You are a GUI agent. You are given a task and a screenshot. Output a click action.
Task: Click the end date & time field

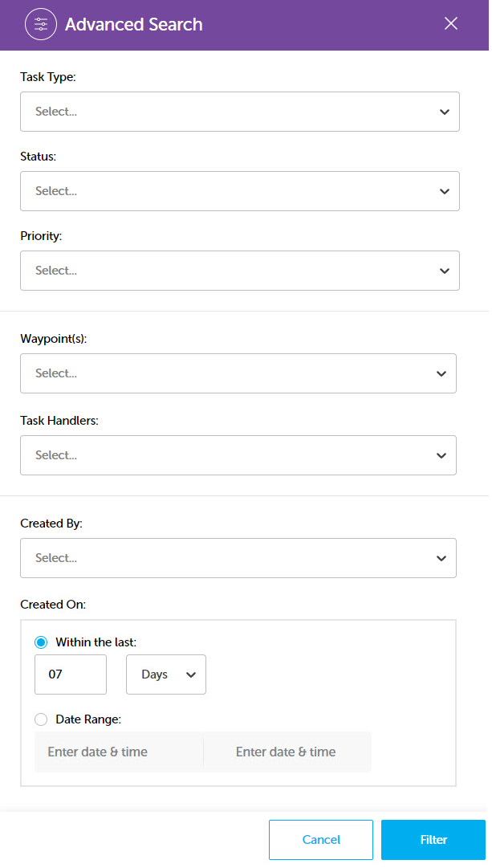point(287,752)
